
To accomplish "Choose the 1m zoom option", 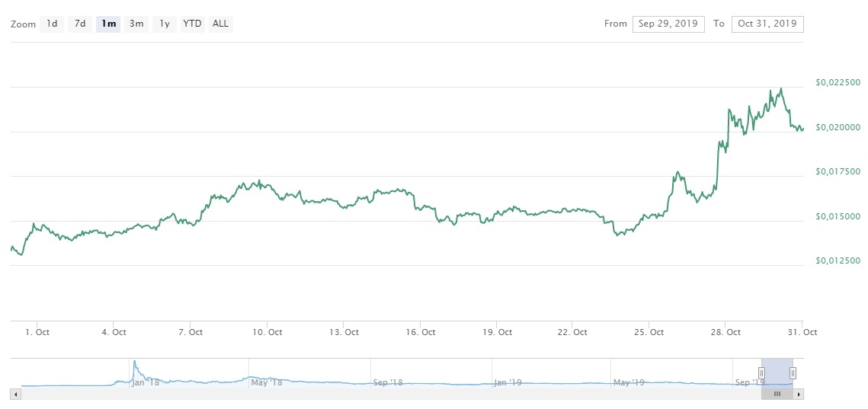I will pos(108,24).
